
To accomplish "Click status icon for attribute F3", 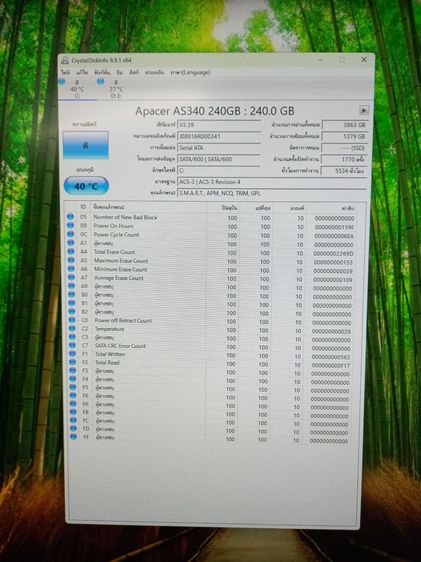I will (73, 370).
